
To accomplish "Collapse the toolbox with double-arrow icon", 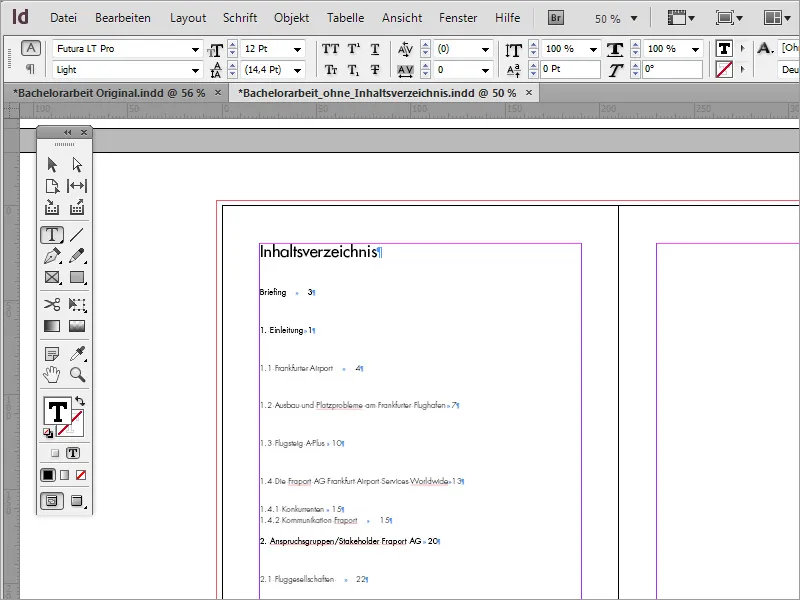I will (67, 133).
